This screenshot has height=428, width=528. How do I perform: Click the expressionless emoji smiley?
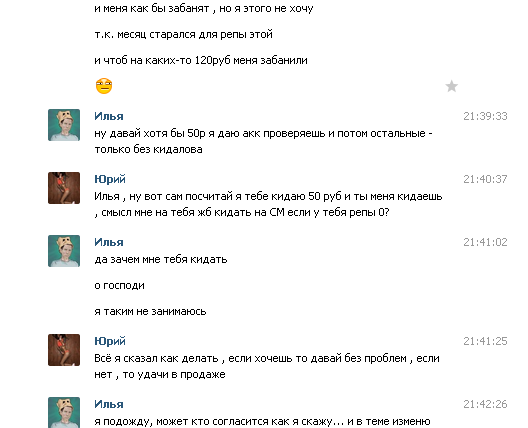tap(104, 86)
